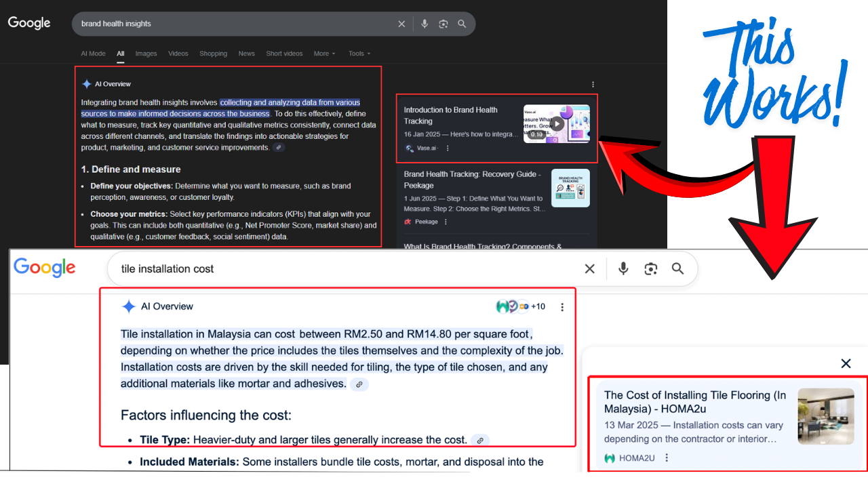Clear the brand health insights query with the X
Viewport: 868px width, 488px height.
coord(401,23)
